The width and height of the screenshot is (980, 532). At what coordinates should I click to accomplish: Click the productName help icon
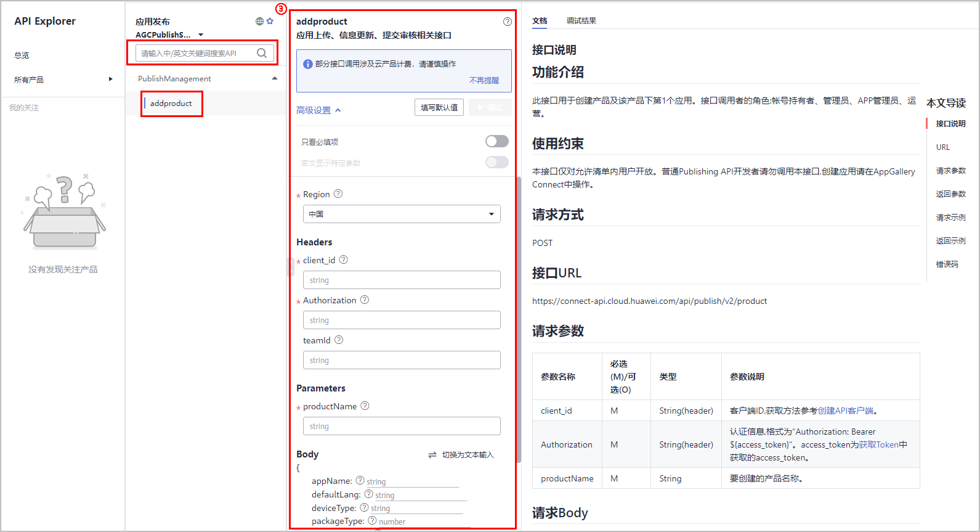click(x=365, y=406)
